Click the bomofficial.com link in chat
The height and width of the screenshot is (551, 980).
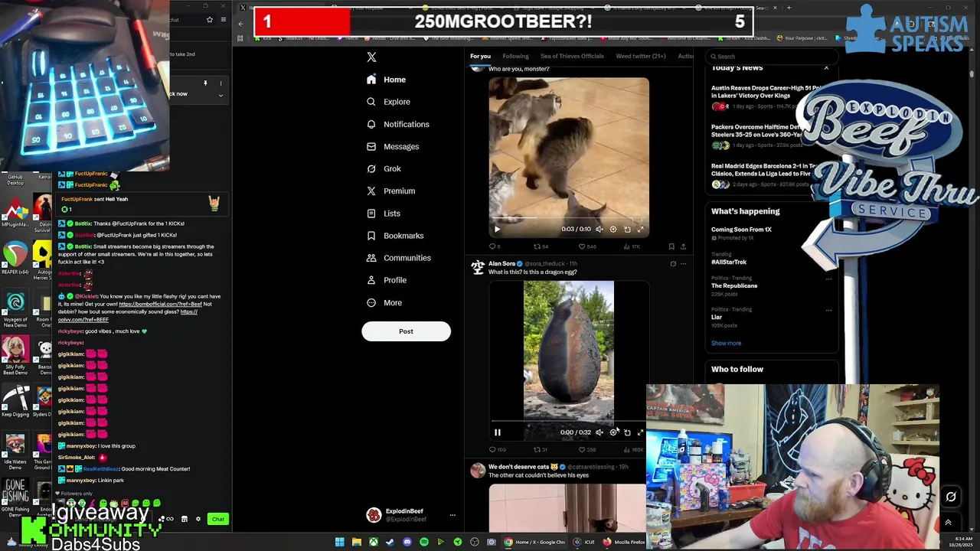[160, 304]
